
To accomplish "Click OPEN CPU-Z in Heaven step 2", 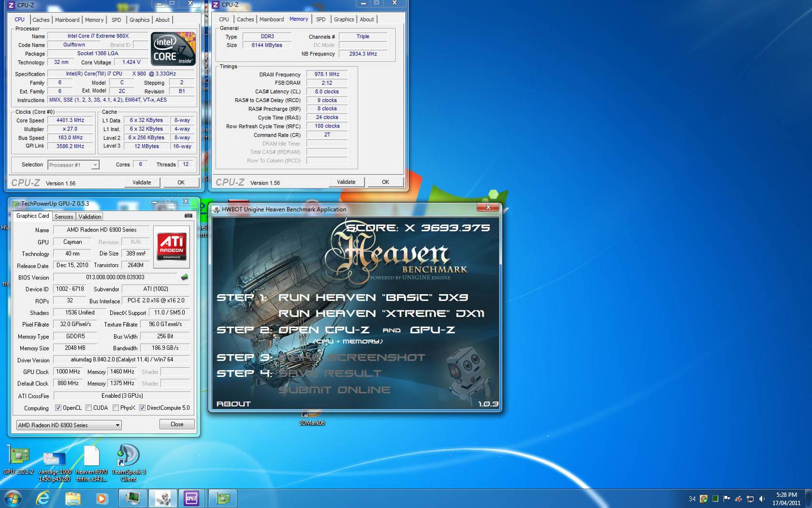I will (324, 330).
